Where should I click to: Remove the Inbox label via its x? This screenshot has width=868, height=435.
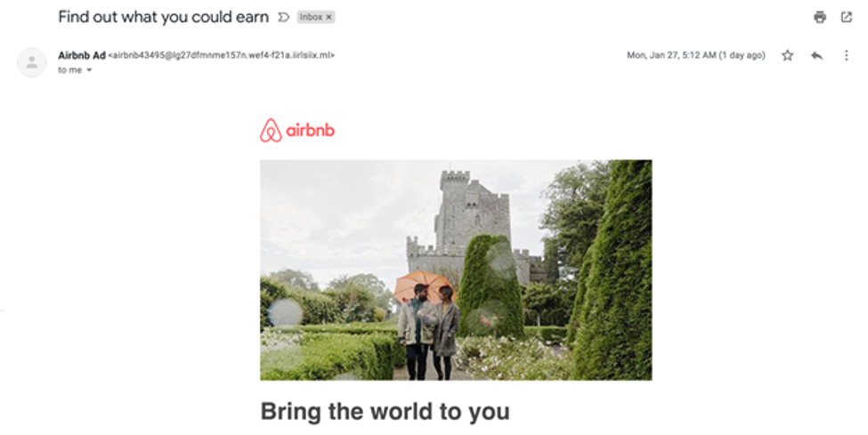pos(329,17)
